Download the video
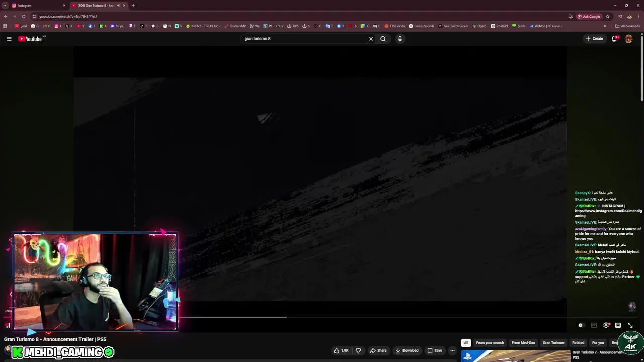The height and width of the screenshot is (362, 644). [407, 350]
